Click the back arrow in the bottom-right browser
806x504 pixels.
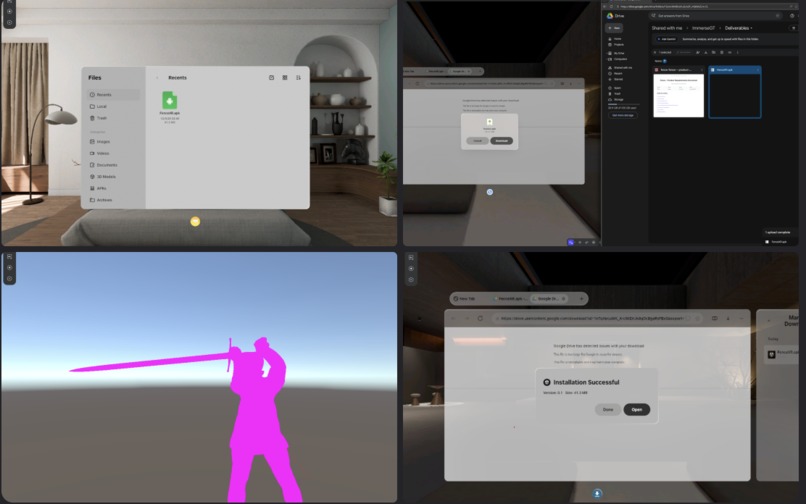pyautogui.click(x=453, y=318)
